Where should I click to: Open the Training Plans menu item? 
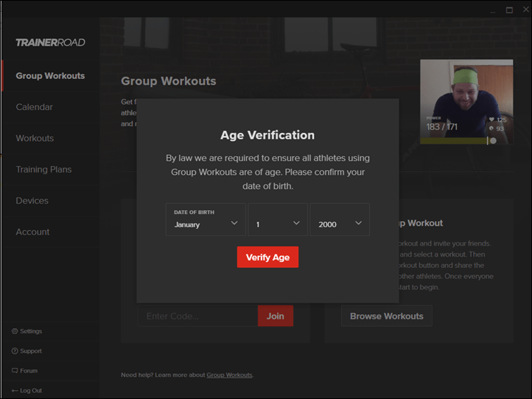pos(43,170)
